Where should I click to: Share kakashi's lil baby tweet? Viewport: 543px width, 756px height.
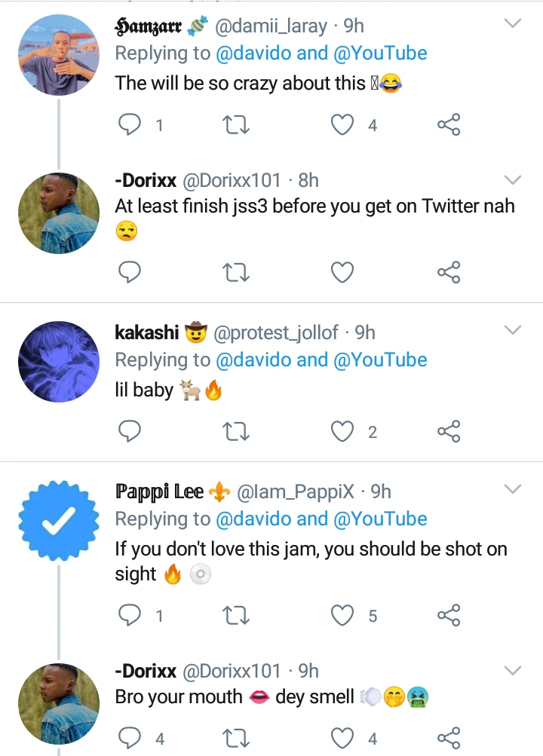449,431
